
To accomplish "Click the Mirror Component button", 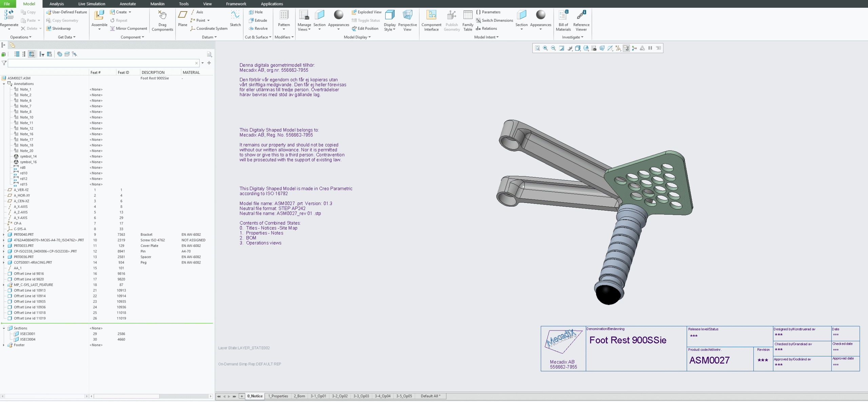I will [129, 28].
